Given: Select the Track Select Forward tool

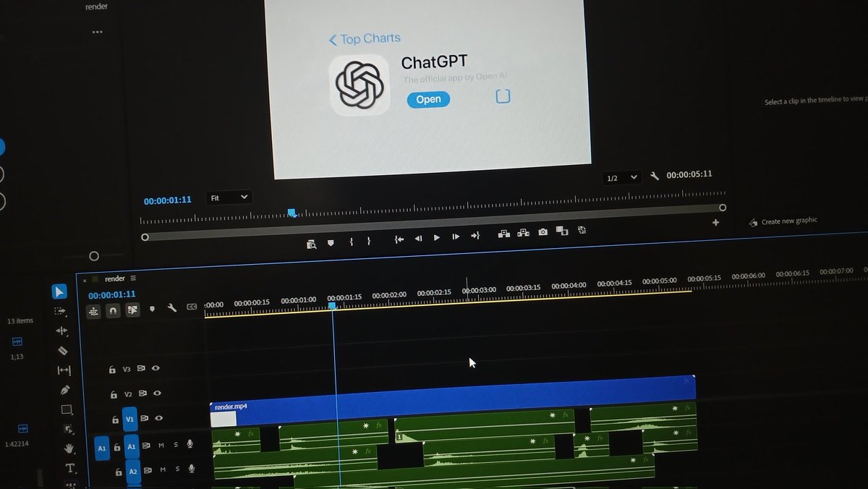Looking at the screenshot, I should [x=60, y=311].
